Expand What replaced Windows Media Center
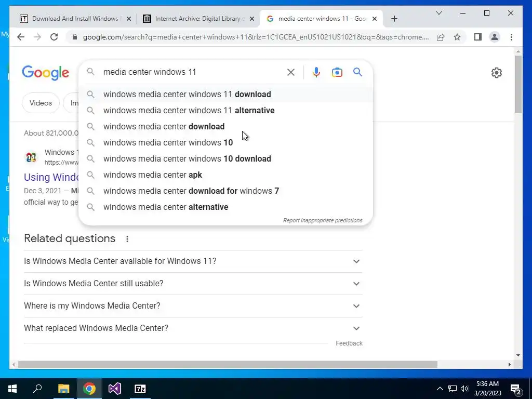532x399 pixels. point(193,328)
